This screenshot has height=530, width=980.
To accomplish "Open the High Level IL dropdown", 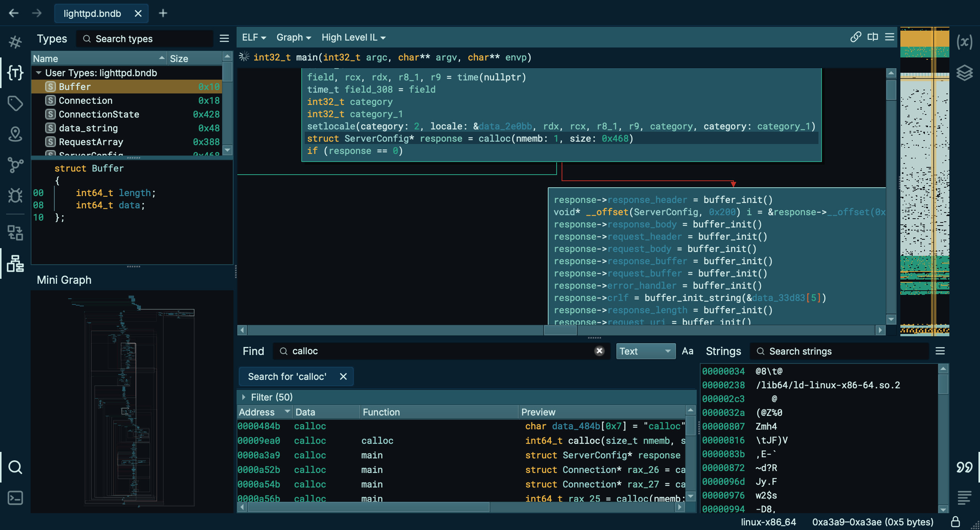I will (353, 38).
